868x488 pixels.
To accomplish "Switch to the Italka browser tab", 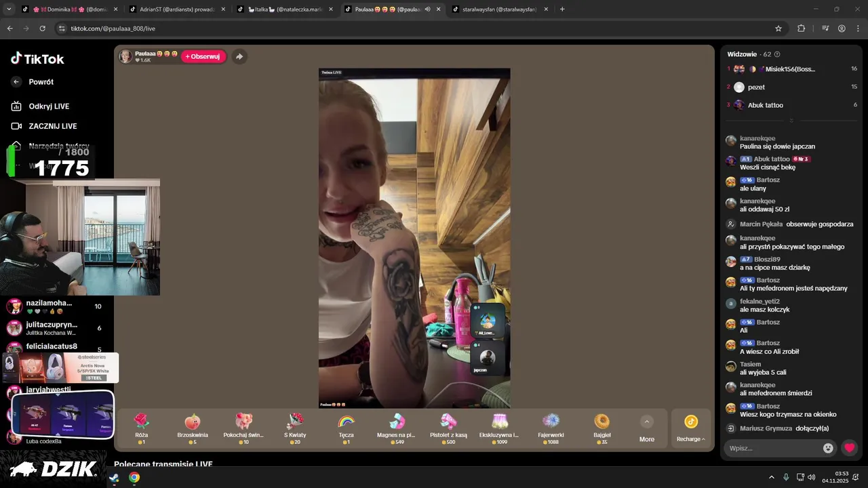I will tap(284, 9).
